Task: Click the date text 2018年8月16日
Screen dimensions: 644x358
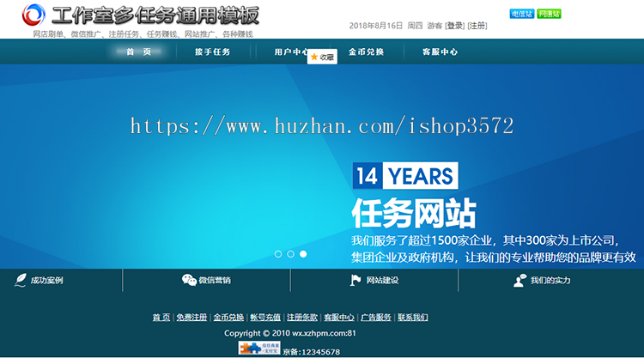Action: tap(376, 26)
